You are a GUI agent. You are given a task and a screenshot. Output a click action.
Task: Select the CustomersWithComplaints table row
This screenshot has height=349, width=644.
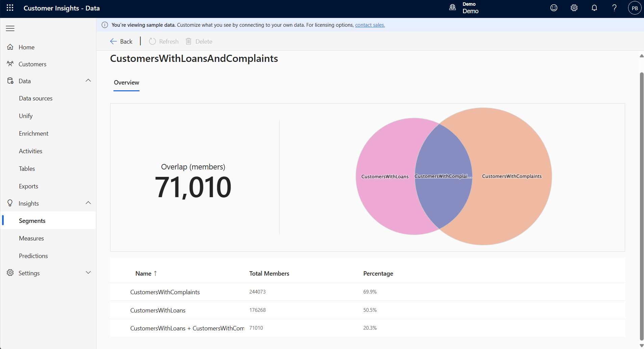(165, 292)
